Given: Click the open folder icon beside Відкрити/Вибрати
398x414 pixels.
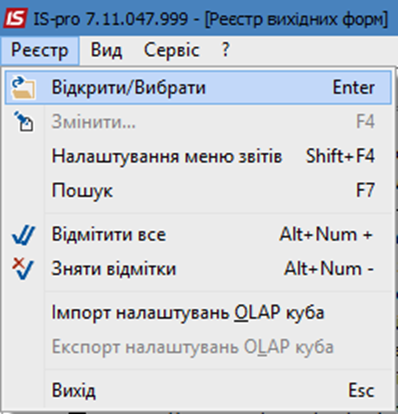Looking at the screenshot, I should tap(23, 88).
